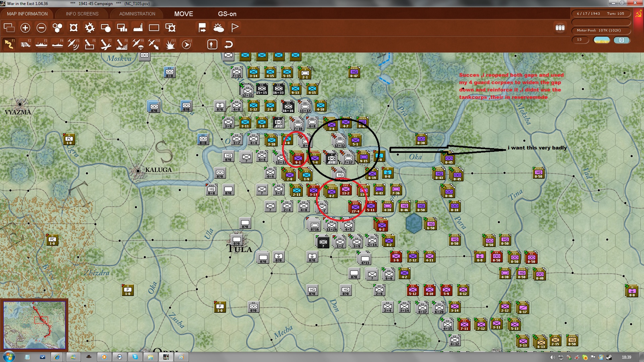Click the factory toolbar icon
Image resolution: width=644 pixels, height=362 pixels.
[138, 27]
